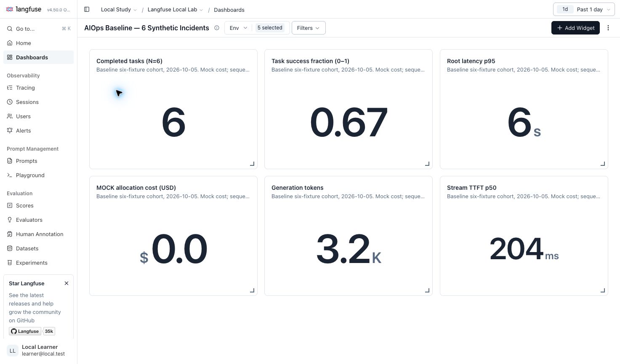Click the Dashboards breadcrumb
Image resolution: width=620 pixels, height=364 pixels.
click(229, 10)
